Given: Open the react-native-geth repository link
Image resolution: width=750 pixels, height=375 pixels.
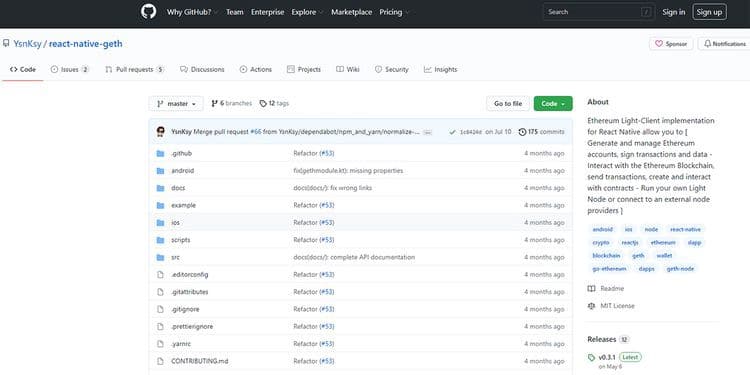Looking at the screenshot, I should click(86, 44).
